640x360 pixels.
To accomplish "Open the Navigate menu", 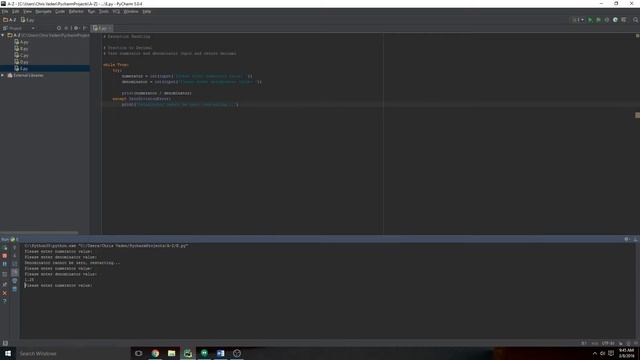I will pyautogui.click(x=43, y=11).
